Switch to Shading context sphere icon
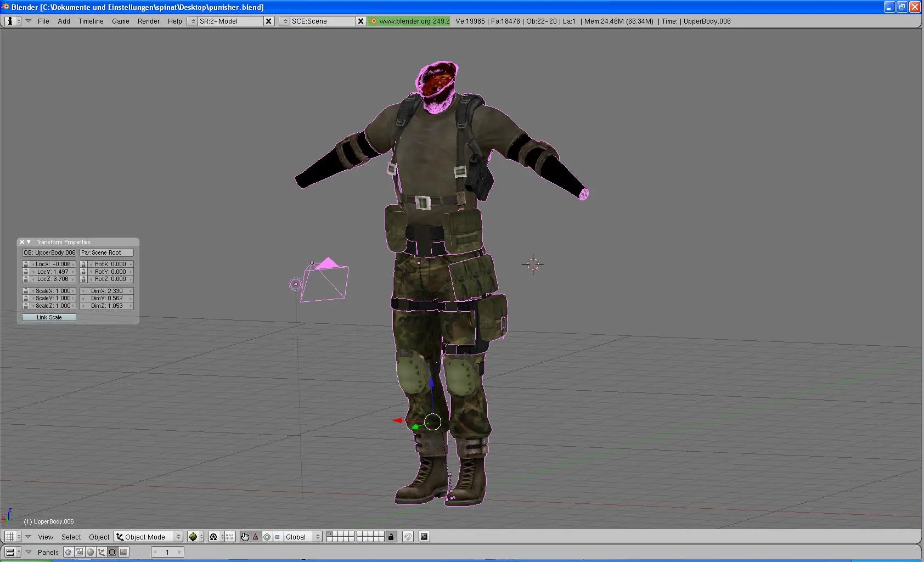Screen dimensions: 924x562 91,552
